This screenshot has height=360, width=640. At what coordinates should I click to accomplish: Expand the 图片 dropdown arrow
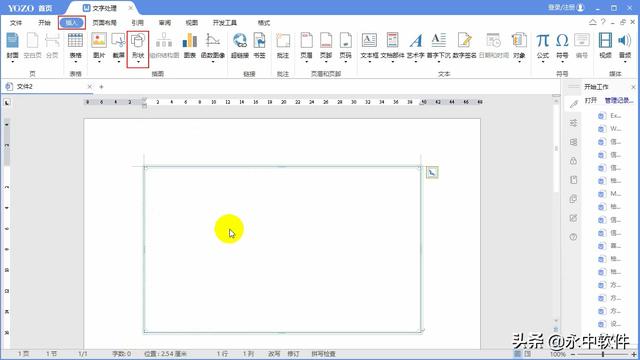tap(99, 62)
